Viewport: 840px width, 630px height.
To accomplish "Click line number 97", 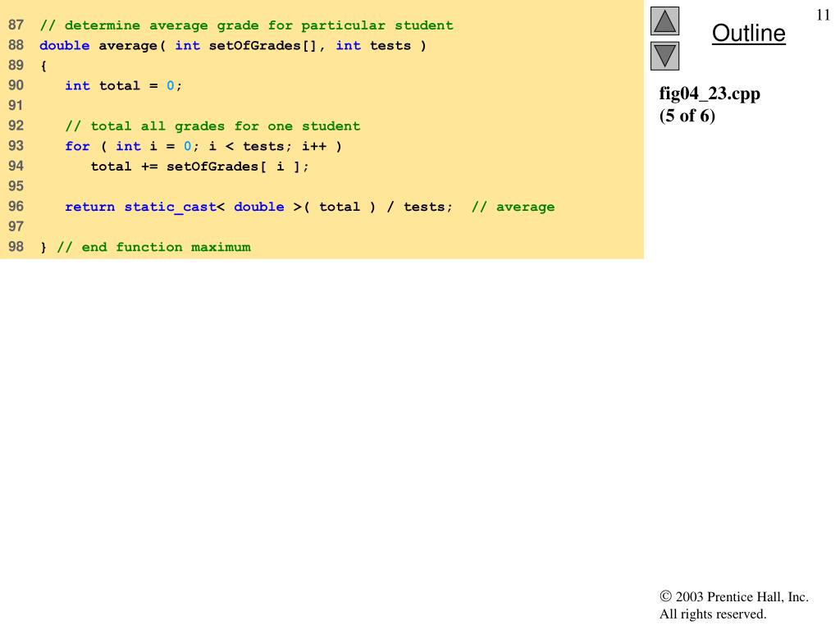I will coord(16,226).
